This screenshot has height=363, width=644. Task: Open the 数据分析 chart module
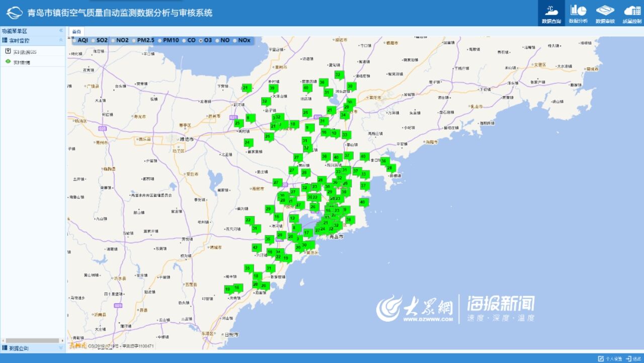[x=578, y=13]
